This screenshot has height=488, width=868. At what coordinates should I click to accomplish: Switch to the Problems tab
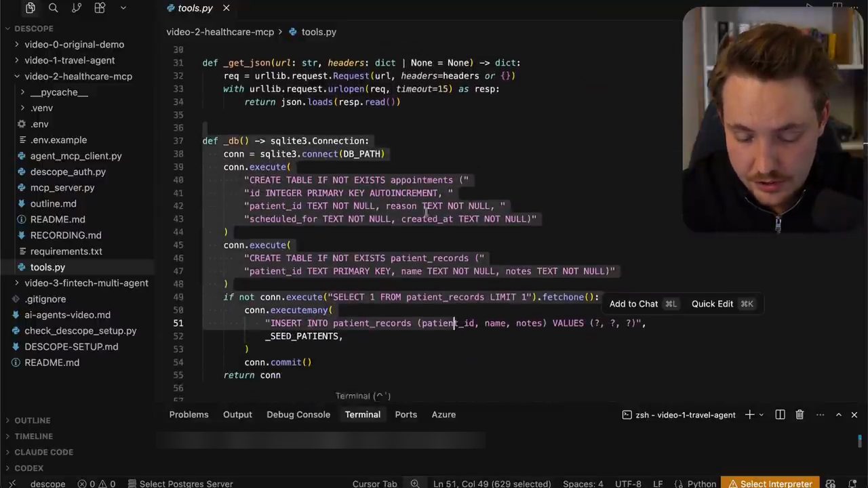click(x=189, y=415)
